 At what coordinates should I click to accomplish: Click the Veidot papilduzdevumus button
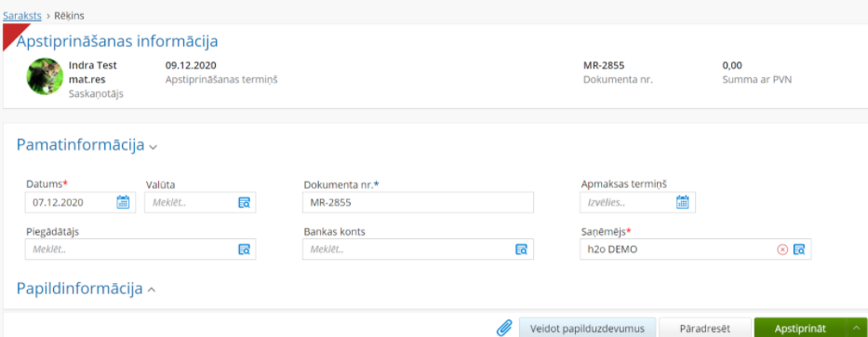tap(587, 328)
